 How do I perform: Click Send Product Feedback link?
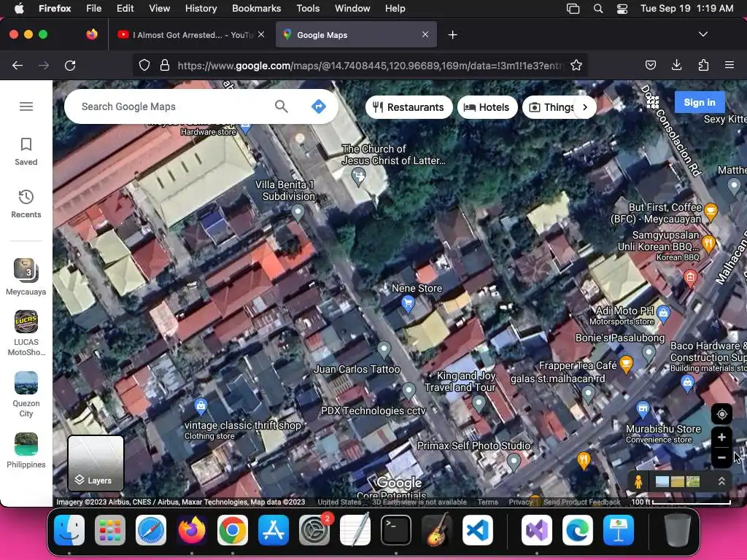pos(581,502)
